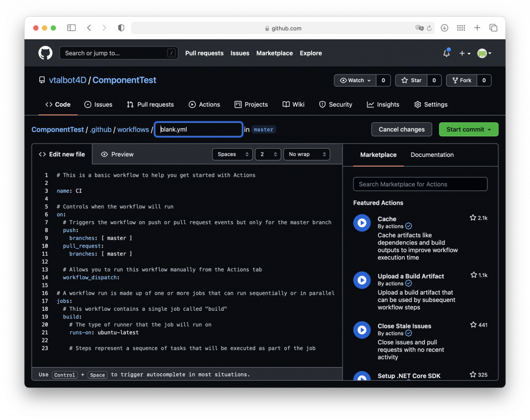530x420 pixels.
Task: Switch to the Projects tab
Action: coord(251,105)
